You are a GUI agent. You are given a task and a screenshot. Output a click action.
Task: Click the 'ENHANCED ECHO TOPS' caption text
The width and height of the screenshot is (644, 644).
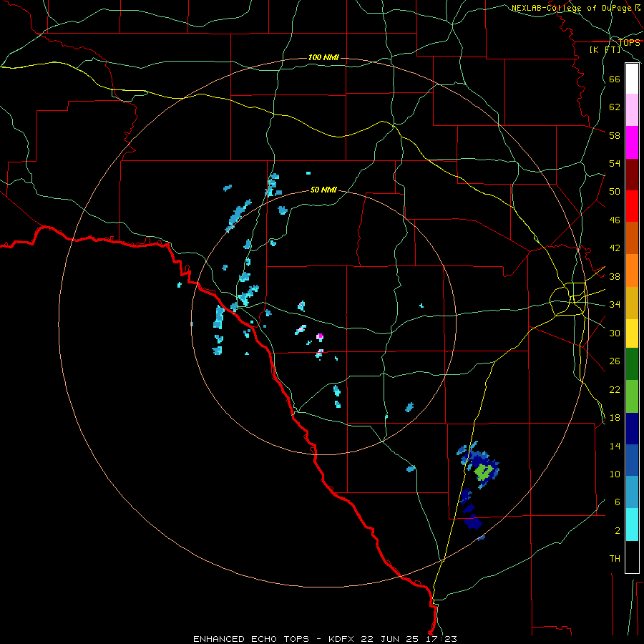click(251, 639)
